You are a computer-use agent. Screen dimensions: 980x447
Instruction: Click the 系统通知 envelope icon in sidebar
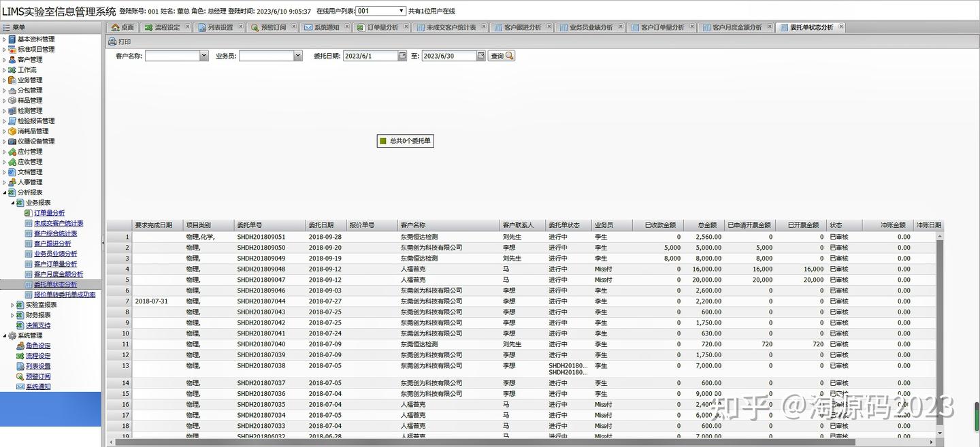tap(20, 386)
